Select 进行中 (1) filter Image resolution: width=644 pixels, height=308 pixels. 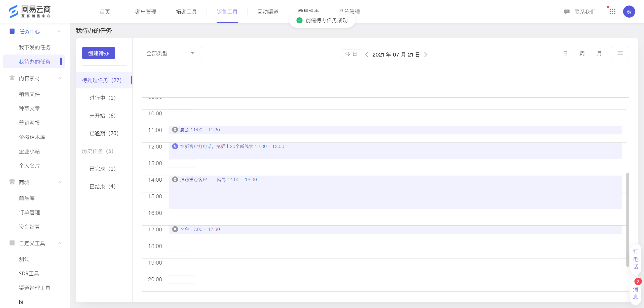click(103, 98)
